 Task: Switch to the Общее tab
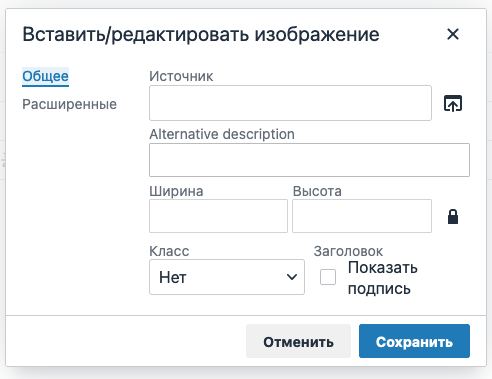click(45, 77)
